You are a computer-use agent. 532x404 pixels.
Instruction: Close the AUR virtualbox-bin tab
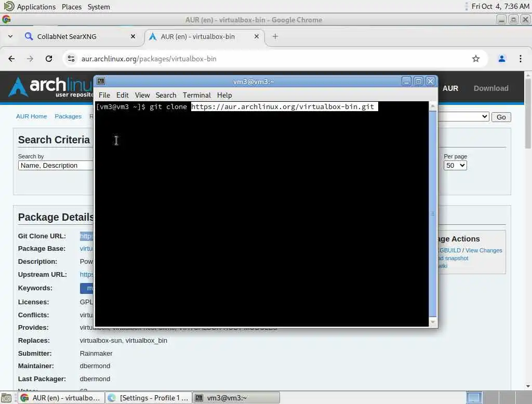coord(257,36)
